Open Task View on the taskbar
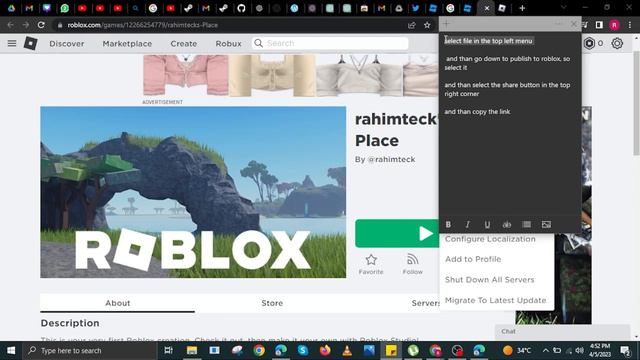This screenshot has width=640, height=360. pos(168,351)
